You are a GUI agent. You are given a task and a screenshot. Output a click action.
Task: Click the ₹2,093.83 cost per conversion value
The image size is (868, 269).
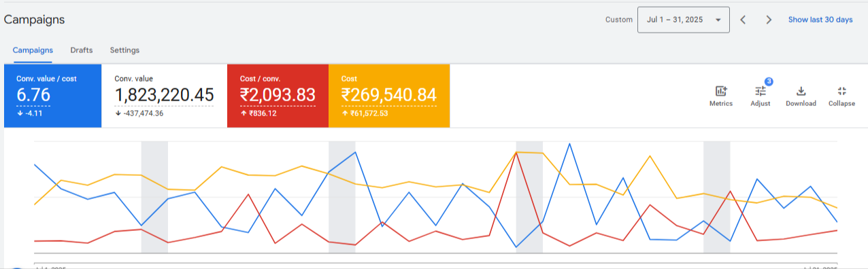click(278, 95)
